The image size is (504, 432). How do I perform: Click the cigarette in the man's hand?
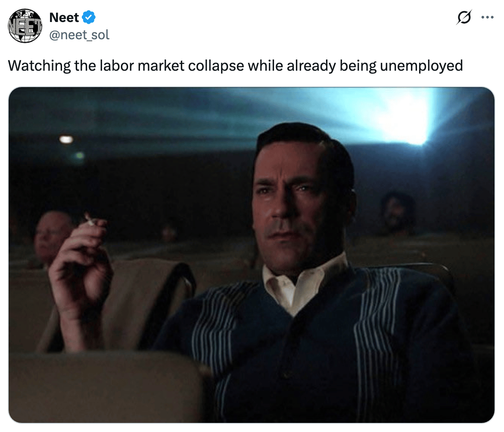click(89, 220)
